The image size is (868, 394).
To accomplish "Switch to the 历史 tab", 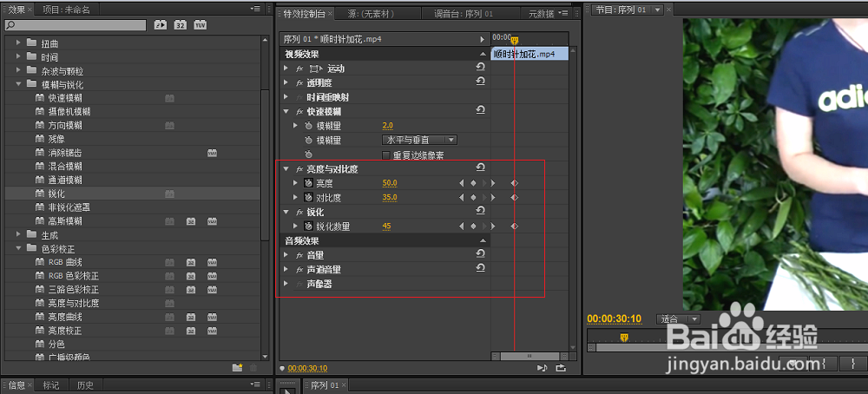I will [x=85, y=385].
